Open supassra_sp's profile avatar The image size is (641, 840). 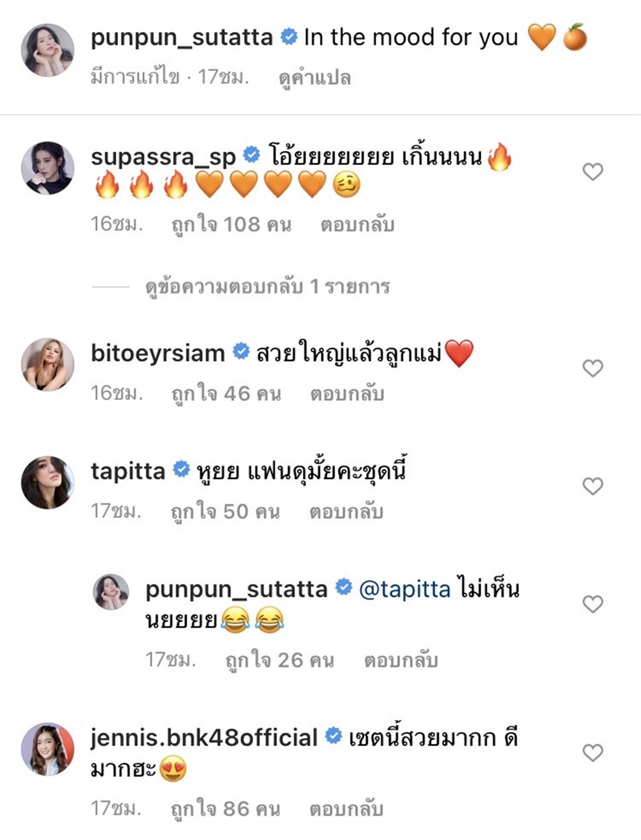click(48, 168)
